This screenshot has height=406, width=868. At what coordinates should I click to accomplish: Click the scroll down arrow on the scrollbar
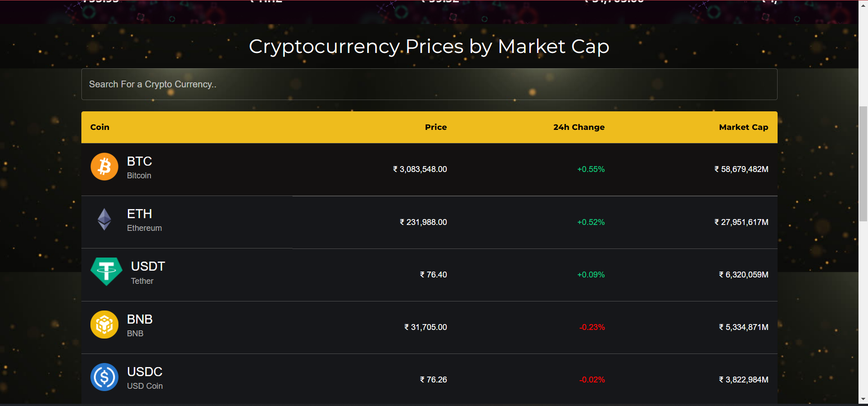[863, 399]
